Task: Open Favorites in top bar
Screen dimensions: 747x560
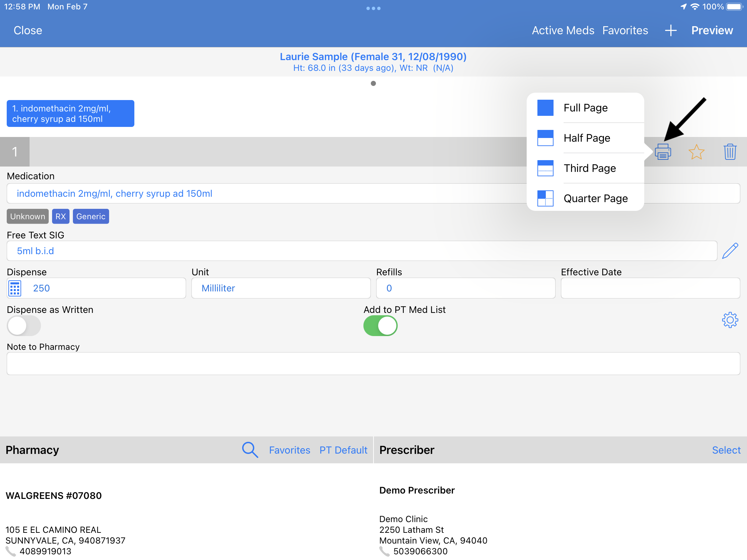Action: click(625, 30)
